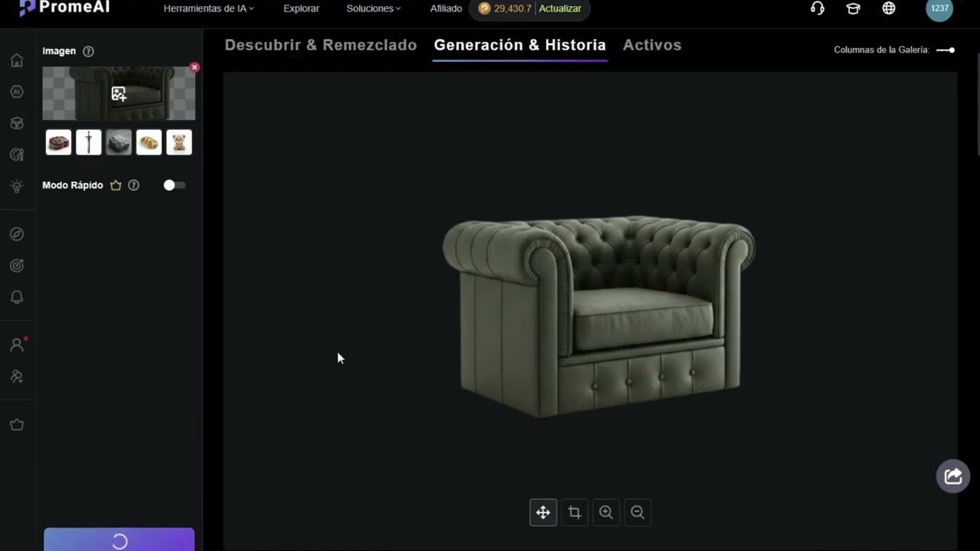Select the move/pan tool

[543, 513]
